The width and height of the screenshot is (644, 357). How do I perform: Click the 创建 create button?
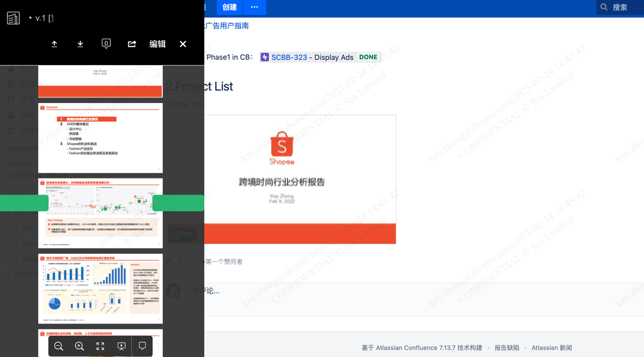(229, 7)
